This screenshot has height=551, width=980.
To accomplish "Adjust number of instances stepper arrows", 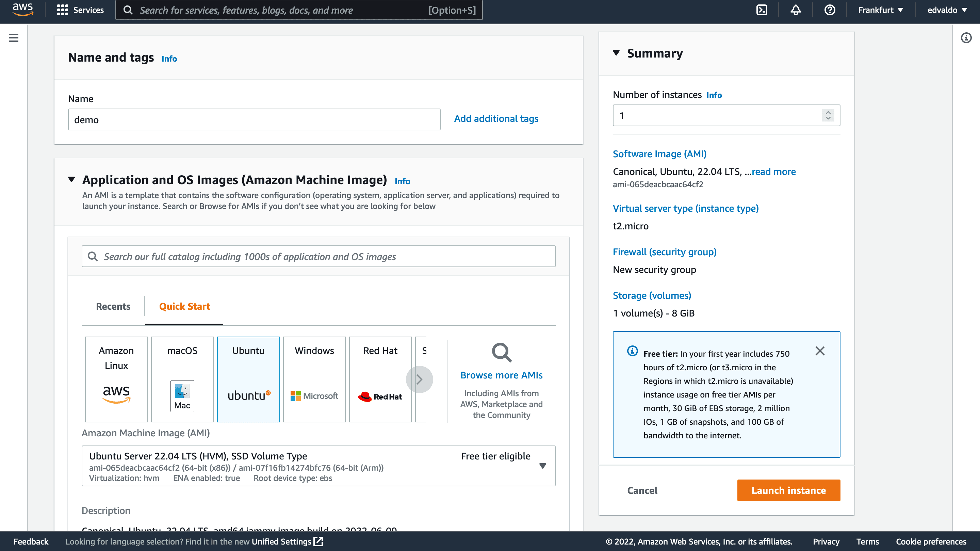I will click(828, 115).
